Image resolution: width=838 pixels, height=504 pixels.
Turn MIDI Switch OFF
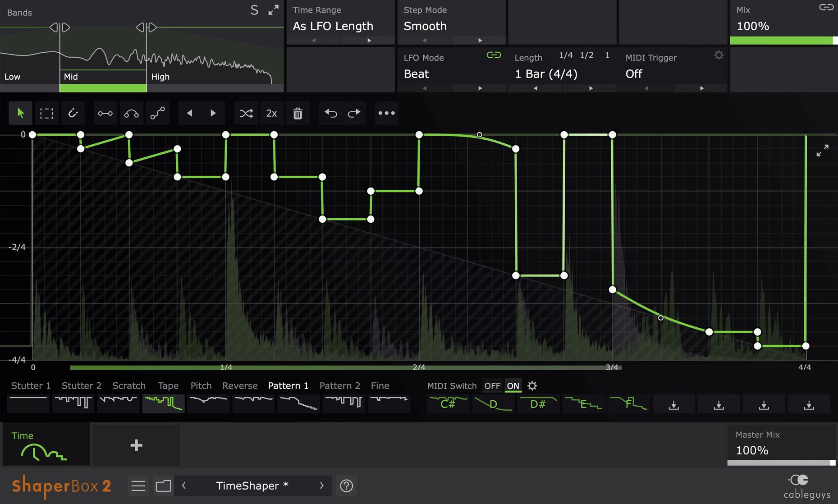coord(492,386)
